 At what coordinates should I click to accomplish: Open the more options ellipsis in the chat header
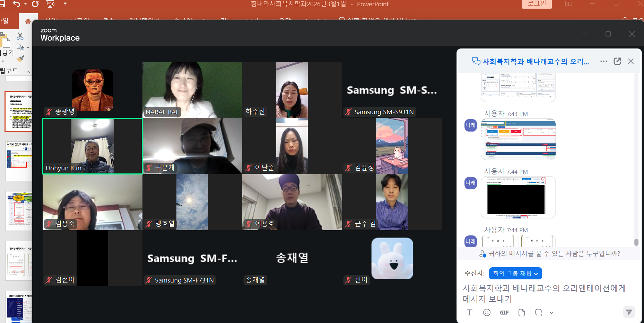click(603, 61)
